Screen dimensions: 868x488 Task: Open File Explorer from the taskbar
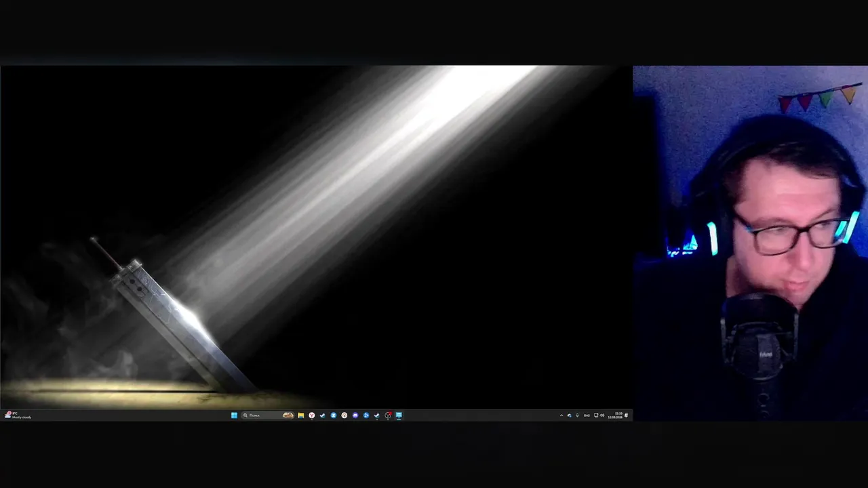(300, 415)
